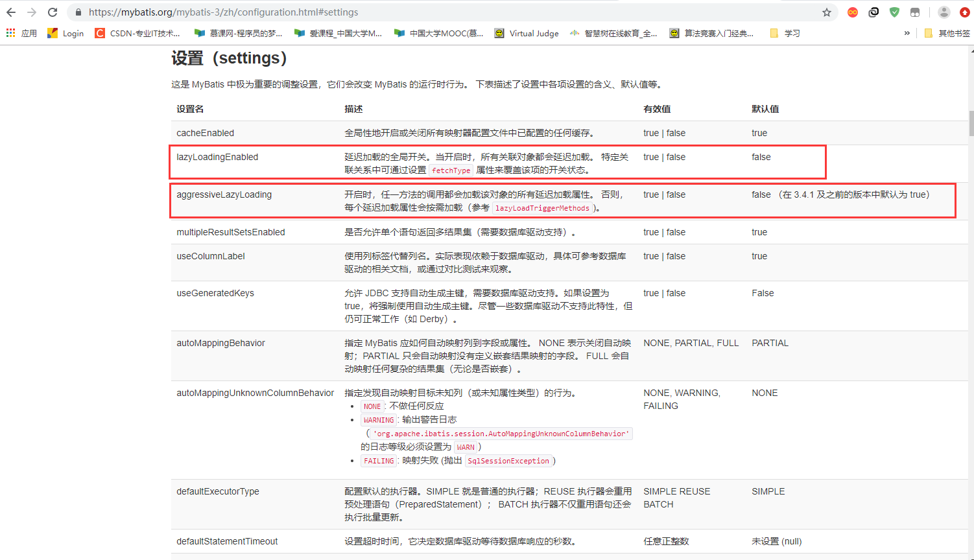The image size is (974, 560).
Task: Open the AdGuard shield extension icon
Action: tap(894, 12)
